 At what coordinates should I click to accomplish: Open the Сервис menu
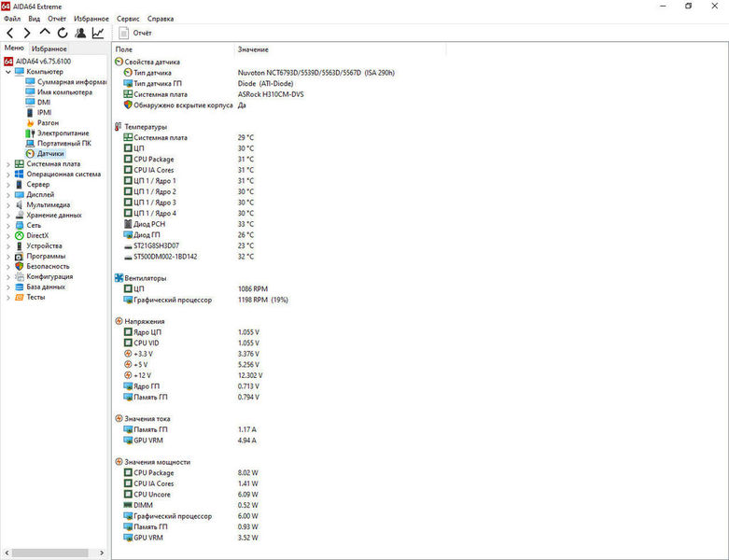tap(128, 19)
